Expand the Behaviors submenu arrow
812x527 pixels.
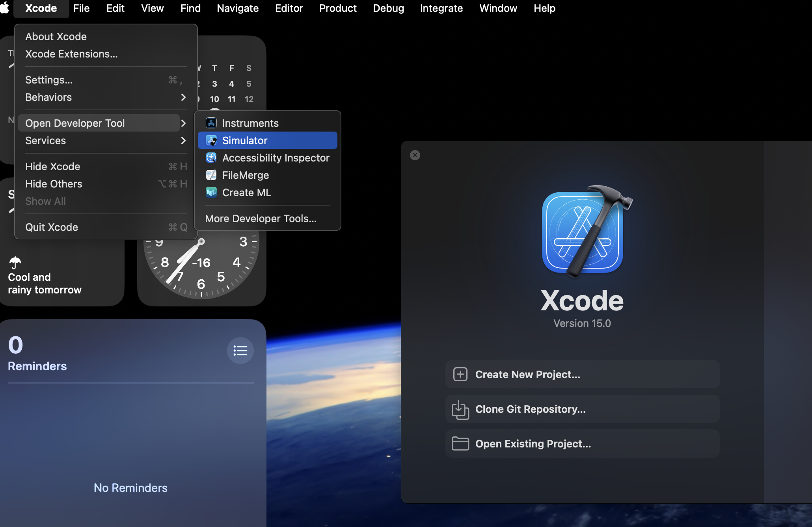point(183,97)
